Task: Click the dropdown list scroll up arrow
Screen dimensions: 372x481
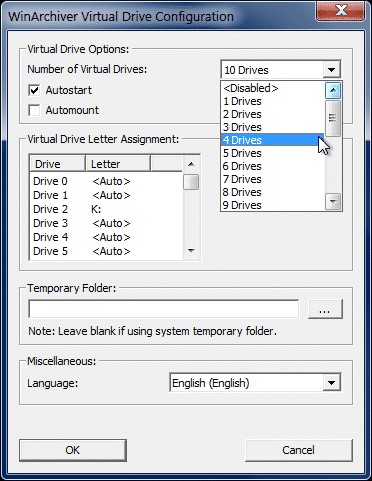Action: tap(333, 90)
